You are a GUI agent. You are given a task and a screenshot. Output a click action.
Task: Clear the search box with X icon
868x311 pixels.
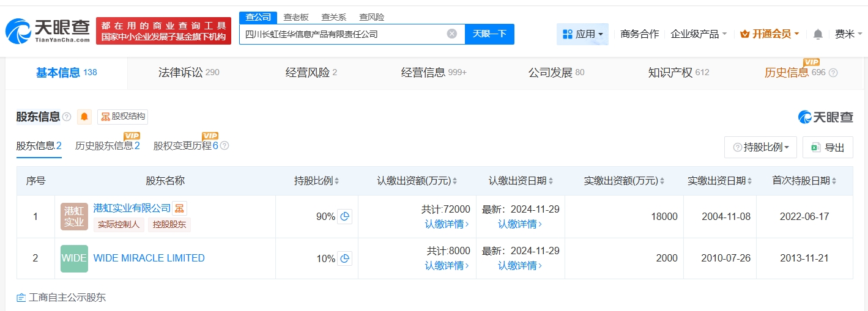pyautogui.click(x=452, y=34)
